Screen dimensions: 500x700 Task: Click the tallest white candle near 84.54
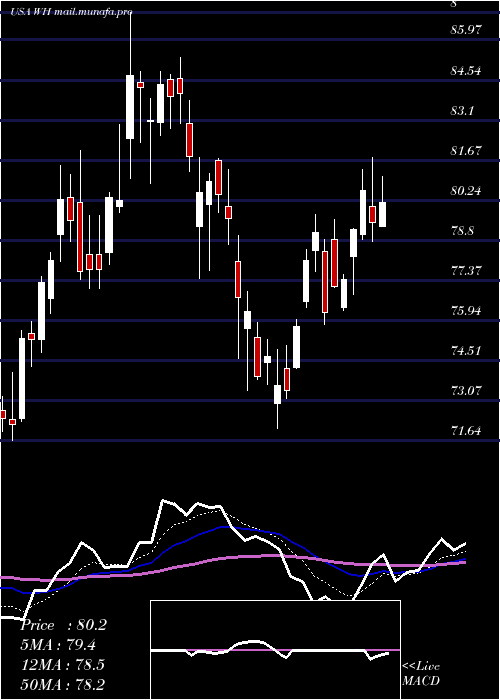[130, 107]
